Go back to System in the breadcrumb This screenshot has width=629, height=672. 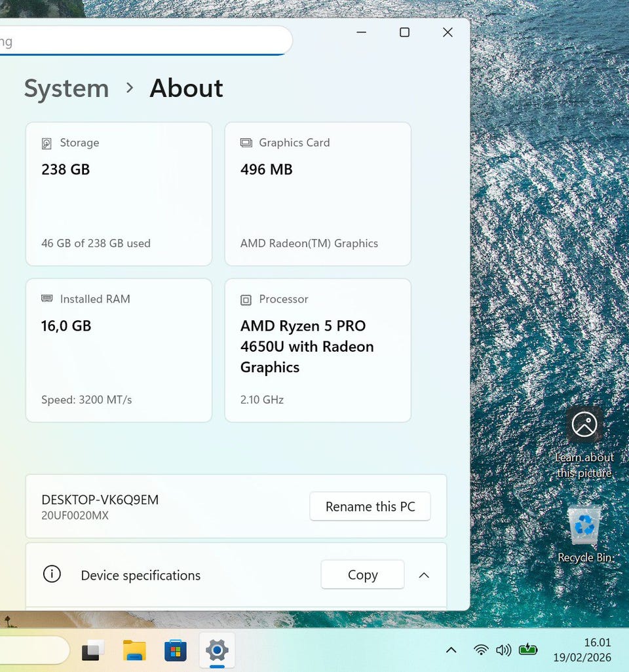click(66, 88)
